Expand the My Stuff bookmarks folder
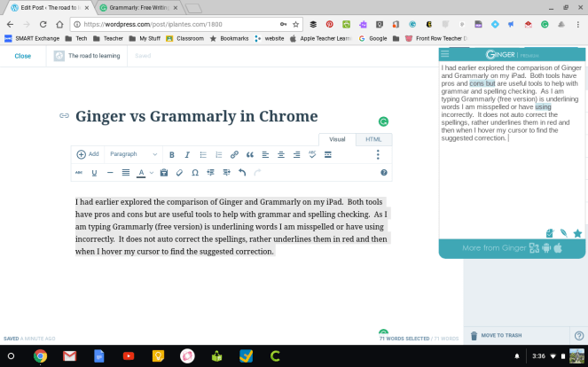The image size is (588, 367). [x=145, y=38]
